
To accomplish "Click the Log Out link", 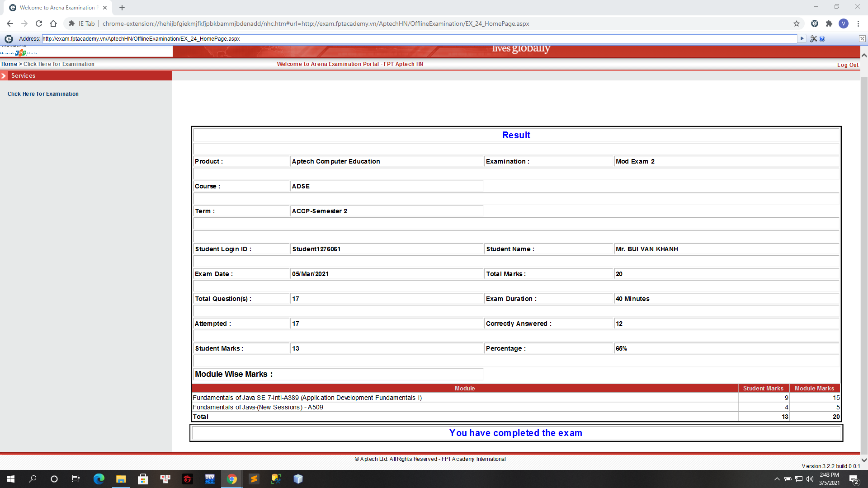I will pyautogui.click(x=848, y=65).
